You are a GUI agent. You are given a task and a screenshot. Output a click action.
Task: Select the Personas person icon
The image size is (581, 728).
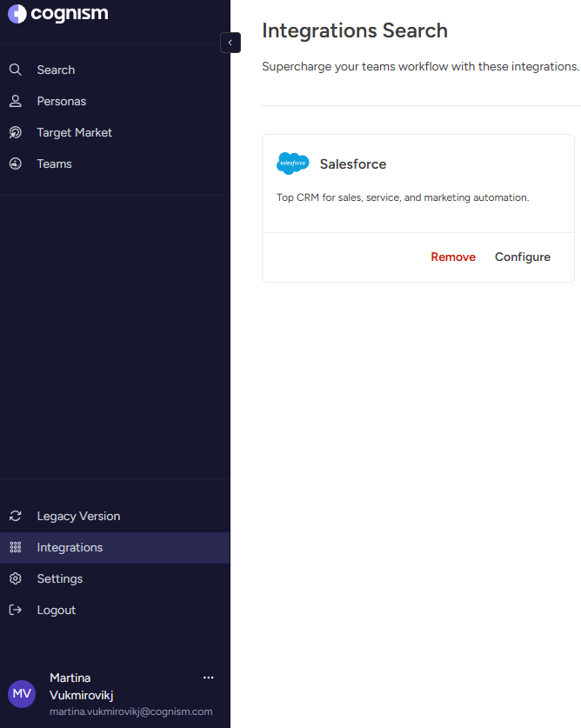click(x=16, y=101)
